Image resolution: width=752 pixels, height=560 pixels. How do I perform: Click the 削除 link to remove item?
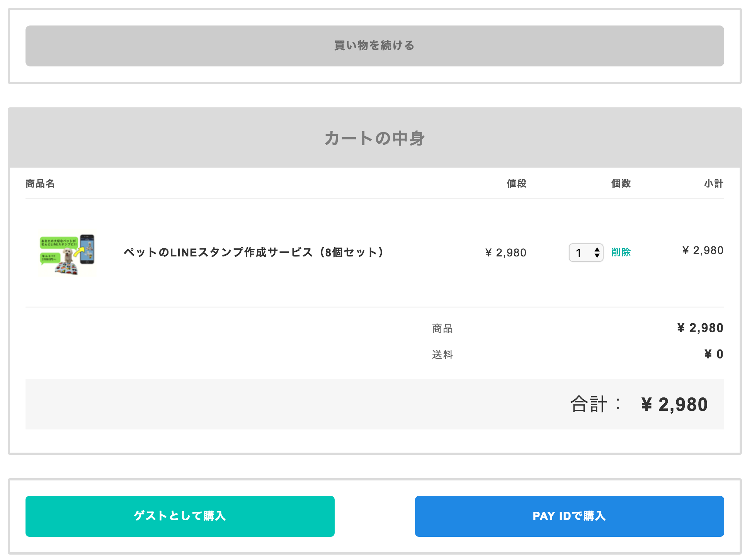point(621,252)
